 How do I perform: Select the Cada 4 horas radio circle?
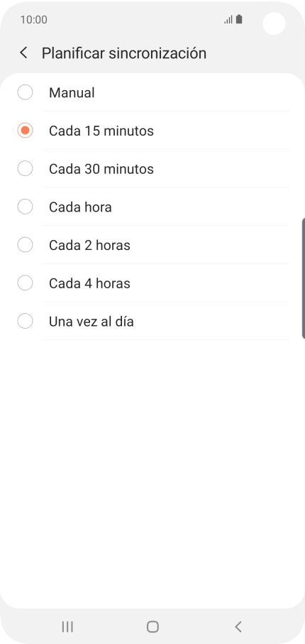point(25,283)
